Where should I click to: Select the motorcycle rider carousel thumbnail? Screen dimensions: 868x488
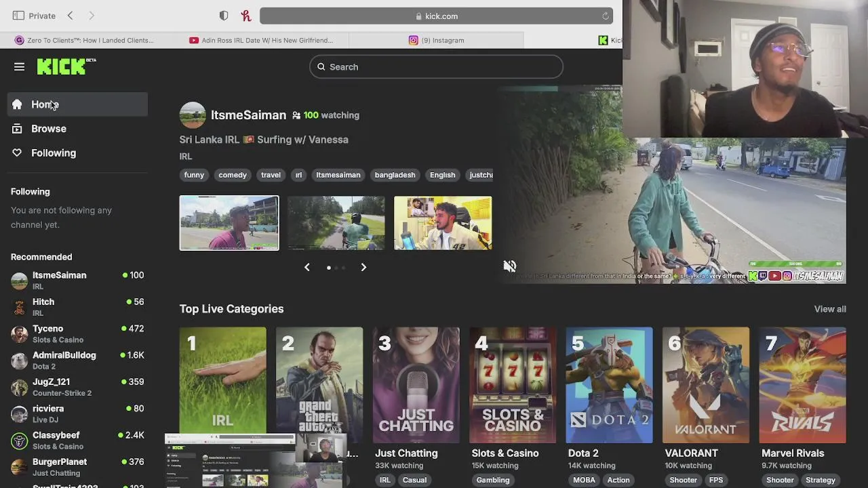tap(336, 223)
